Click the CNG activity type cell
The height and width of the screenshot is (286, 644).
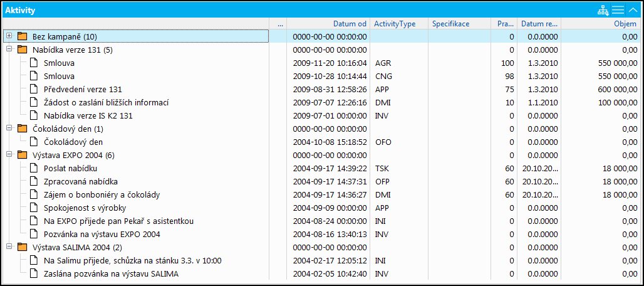[x=399, y=77]
